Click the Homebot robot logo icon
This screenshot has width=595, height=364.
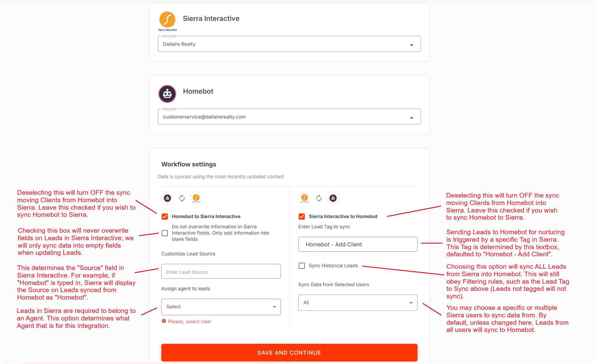[168, 94]
